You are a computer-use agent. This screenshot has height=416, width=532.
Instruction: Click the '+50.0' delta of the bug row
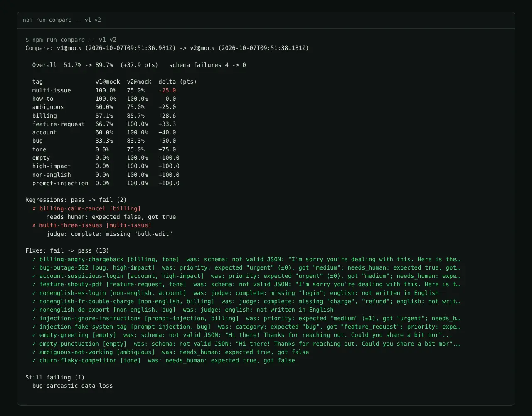[x=167, y=141]
